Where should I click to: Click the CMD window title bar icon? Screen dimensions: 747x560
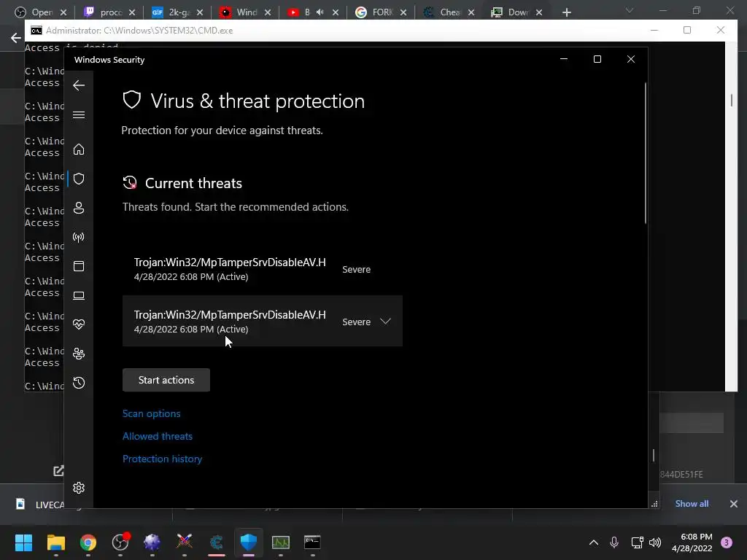[x=36, y=31]
